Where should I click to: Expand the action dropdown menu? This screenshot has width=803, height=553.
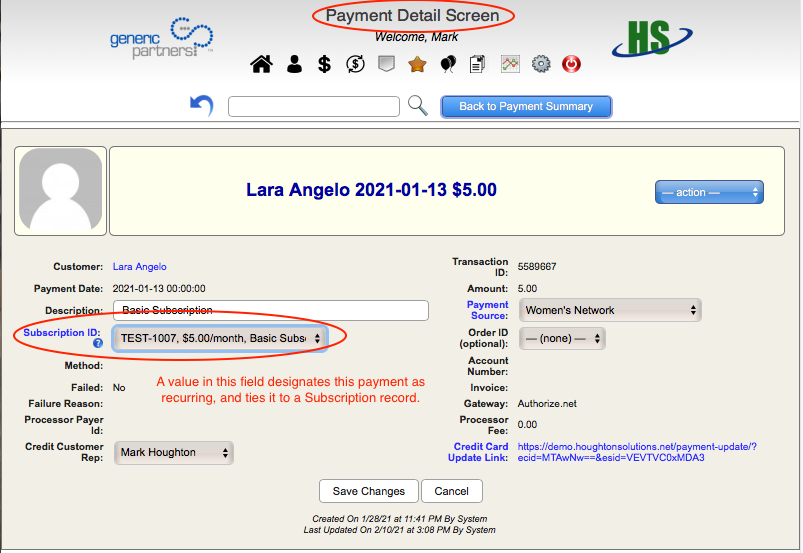[709, 192]
